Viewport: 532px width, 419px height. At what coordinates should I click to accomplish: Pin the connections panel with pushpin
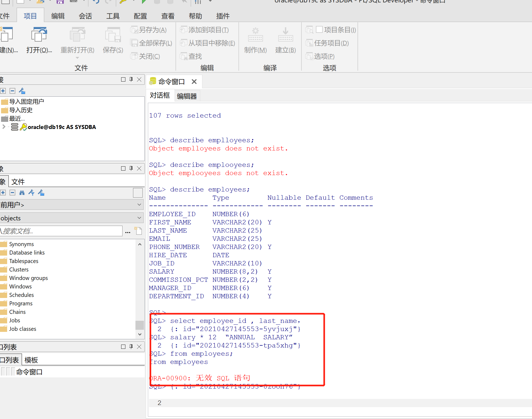(131, 79)
